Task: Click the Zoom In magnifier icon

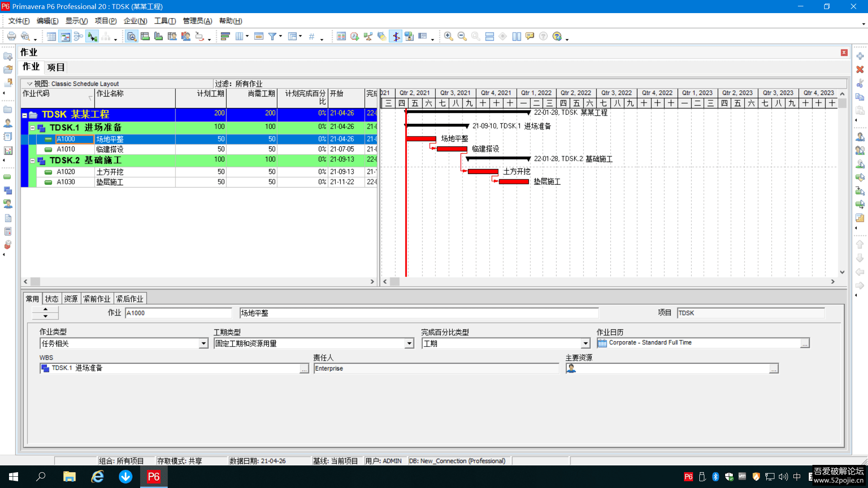Action: tap(448, 37)
